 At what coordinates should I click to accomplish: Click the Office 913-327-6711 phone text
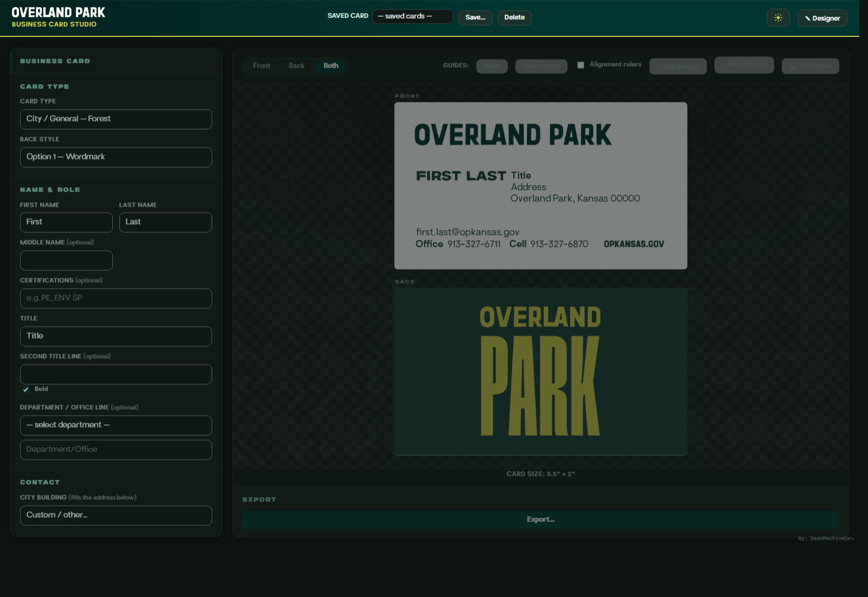pyautogui.click(x=458, y=244)
